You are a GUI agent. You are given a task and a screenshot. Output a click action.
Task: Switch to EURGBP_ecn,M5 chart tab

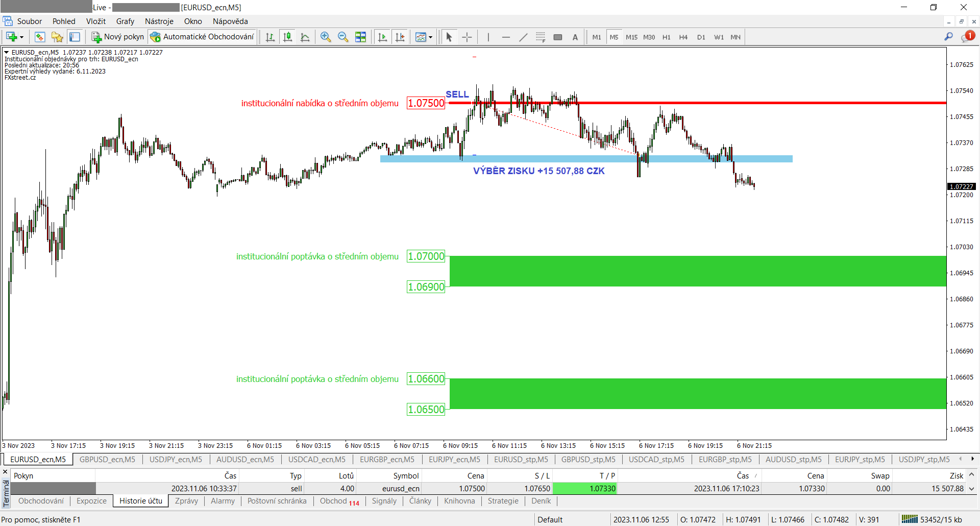[x=387, y=460]
